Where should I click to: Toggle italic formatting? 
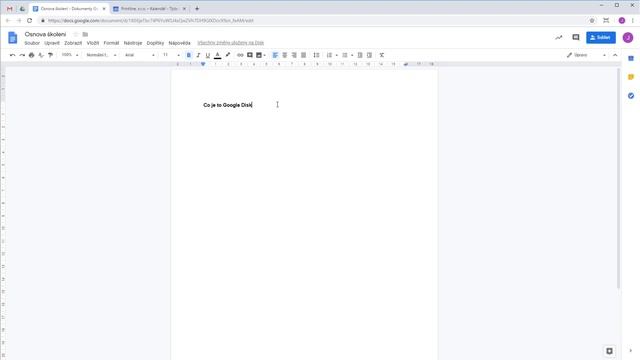coord(198,55)
